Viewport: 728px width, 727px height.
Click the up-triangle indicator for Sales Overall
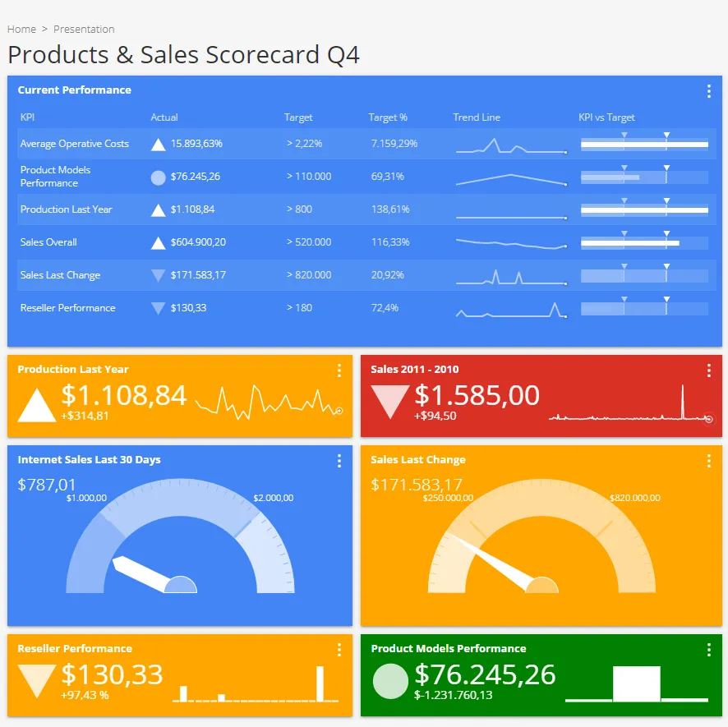click(x=159, y=243)
